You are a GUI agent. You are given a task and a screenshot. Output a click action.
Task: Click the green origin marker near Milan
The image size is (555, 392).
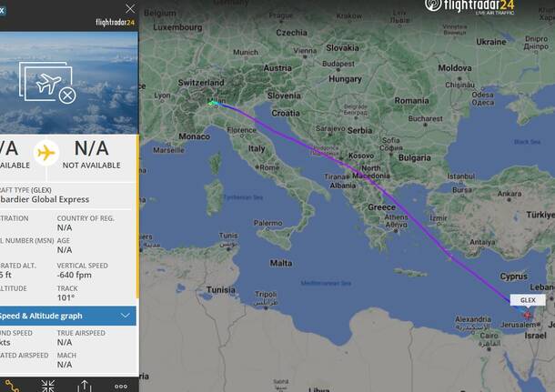[213, 103]
